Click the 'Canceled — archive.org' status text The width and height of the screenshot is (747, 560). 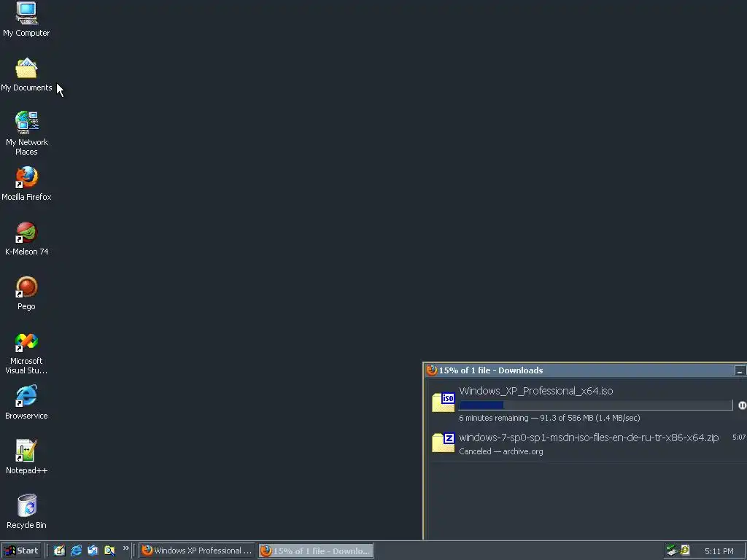pyautogui.click(x=500, y=451)
